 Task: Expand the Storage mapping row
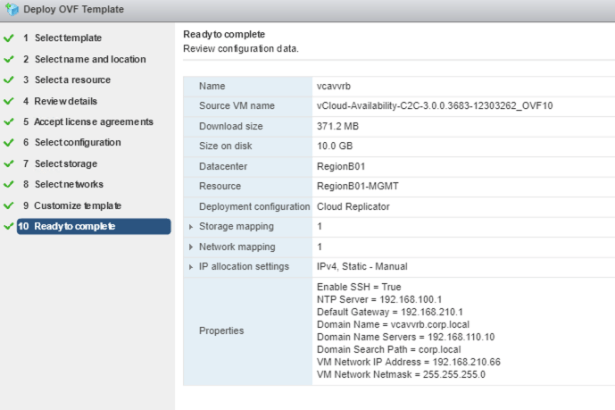pyautogui.click(x=190, y=227)
